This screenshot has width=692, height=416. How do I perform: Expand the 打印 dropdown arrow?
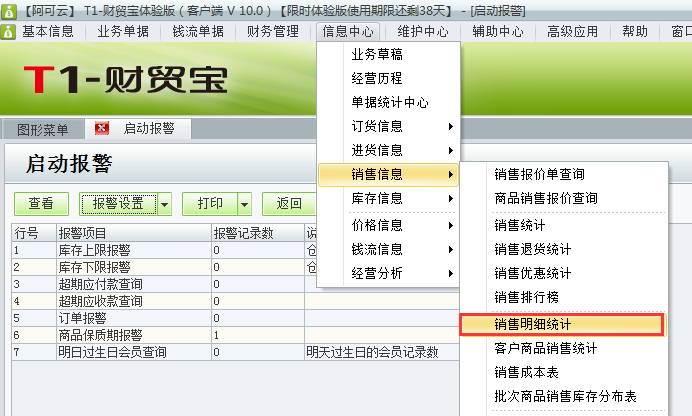pos(244,204)
